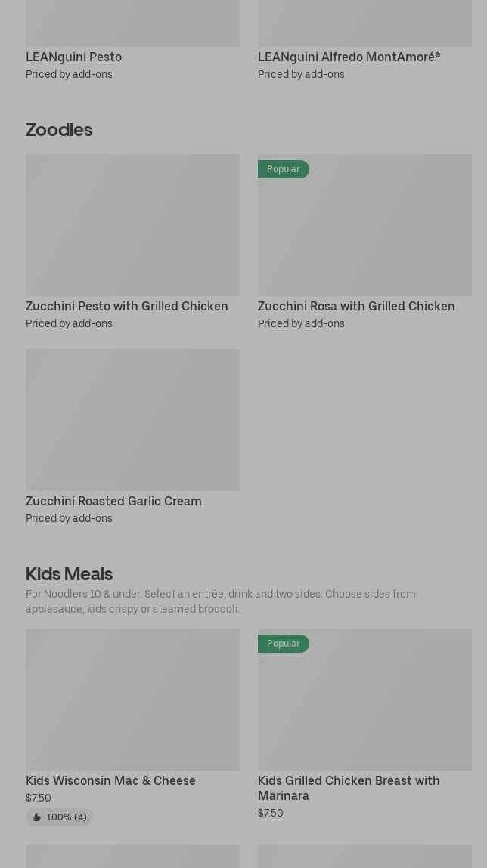
Task: Click the Popular badge on Zucchini Rosa
Action: (x=283, y=169)
